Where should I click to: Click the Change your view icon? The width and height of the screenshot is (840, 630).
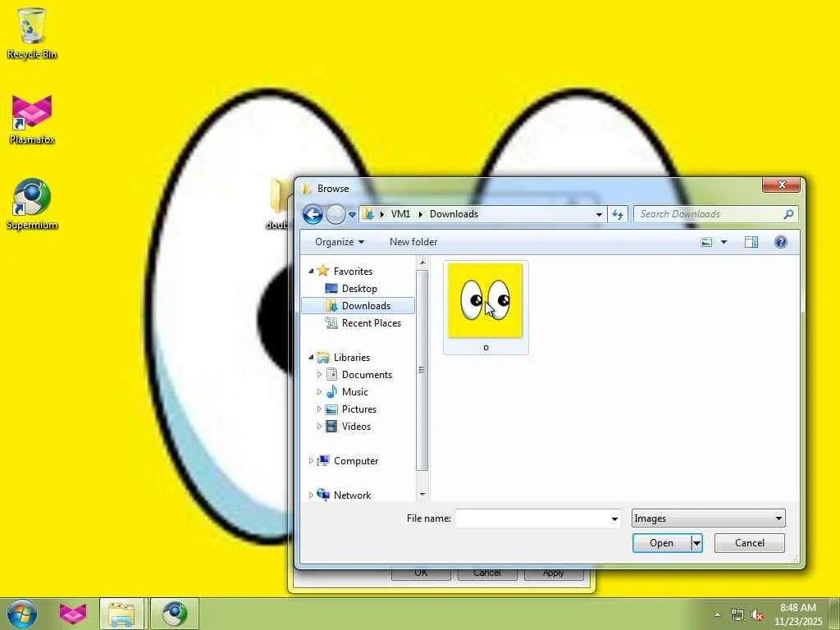706,242
